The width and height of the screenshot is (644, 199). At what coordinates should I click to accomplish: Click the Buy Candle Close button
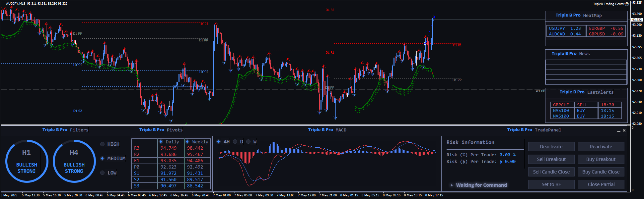tap(601, 172)
